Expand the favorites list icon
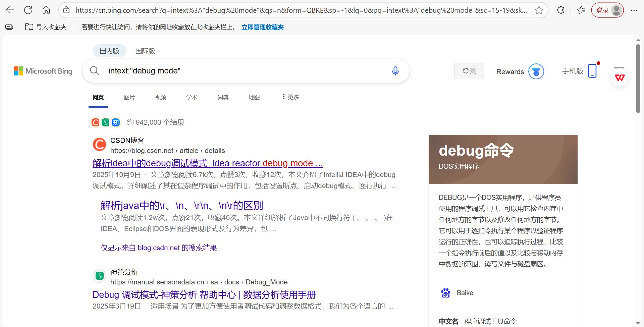This screenshot has height=327, width=644. [581, 10]
